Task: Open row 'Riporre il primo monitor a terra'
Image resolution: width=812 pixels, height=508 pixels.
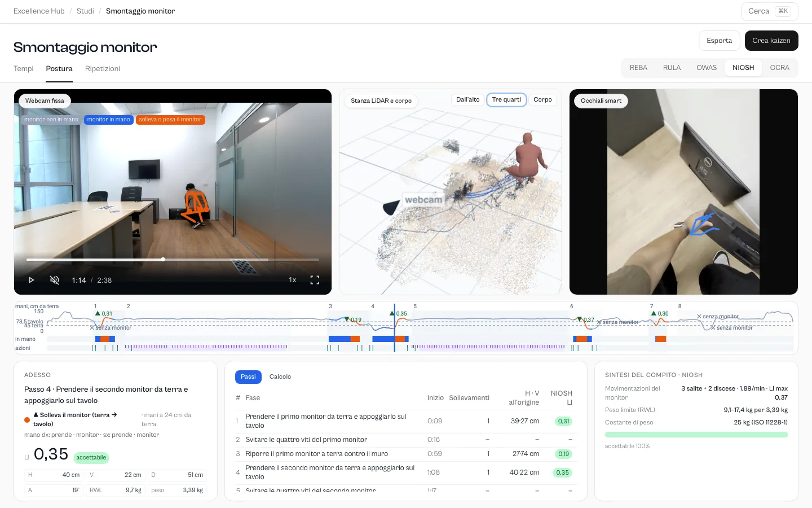Action: click(x=406, y=454)
